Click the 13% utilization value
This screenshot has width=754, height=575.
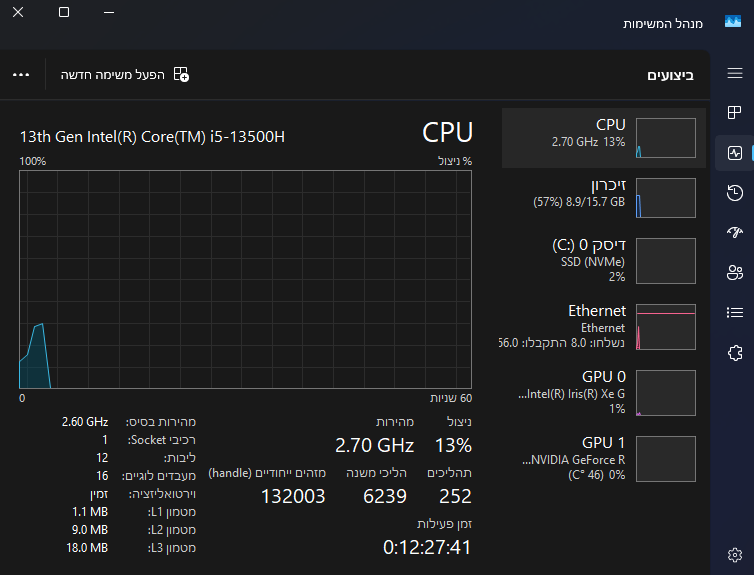[x=453, y=445]
